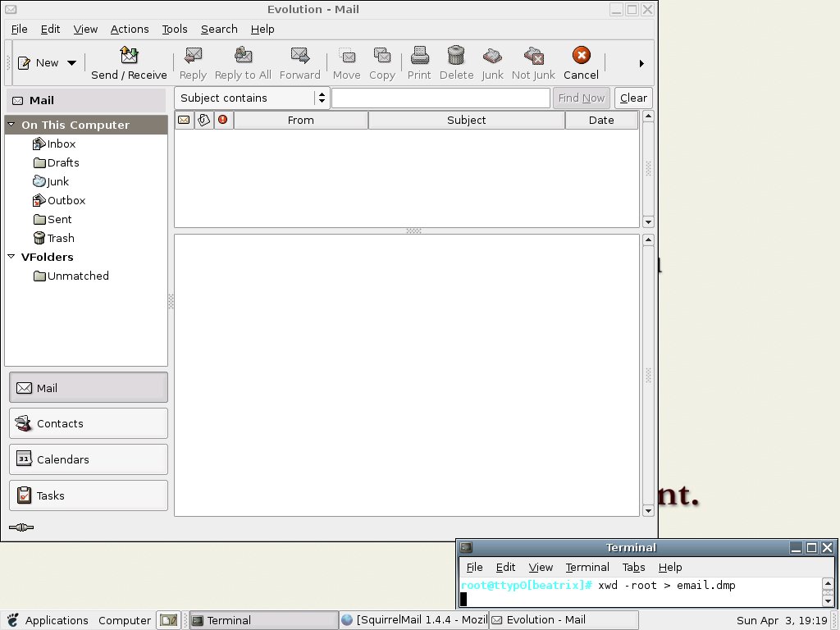Click the red Cancel icon
Image resolution: width=840 pixels, height=630 pixels.
pos(582,55)
